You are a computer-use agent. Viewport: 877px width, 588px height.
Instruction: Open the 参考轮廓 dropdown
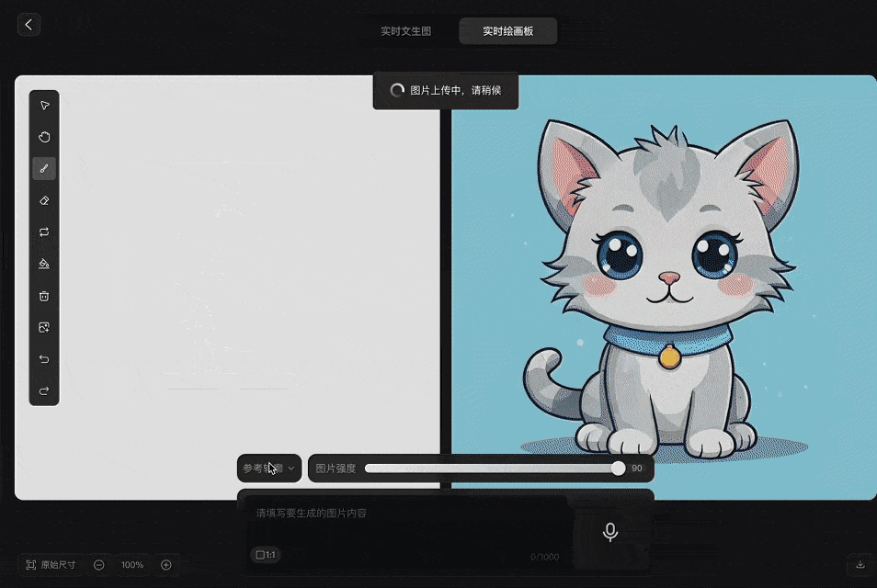(x=269, y=469)
